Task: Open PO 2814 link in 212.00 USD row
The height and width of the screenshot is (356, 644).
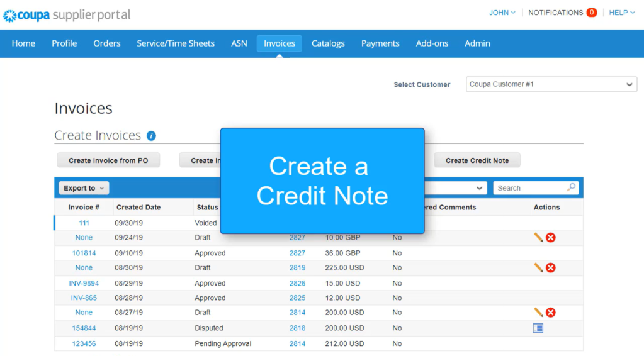Action: coord(297,343)
